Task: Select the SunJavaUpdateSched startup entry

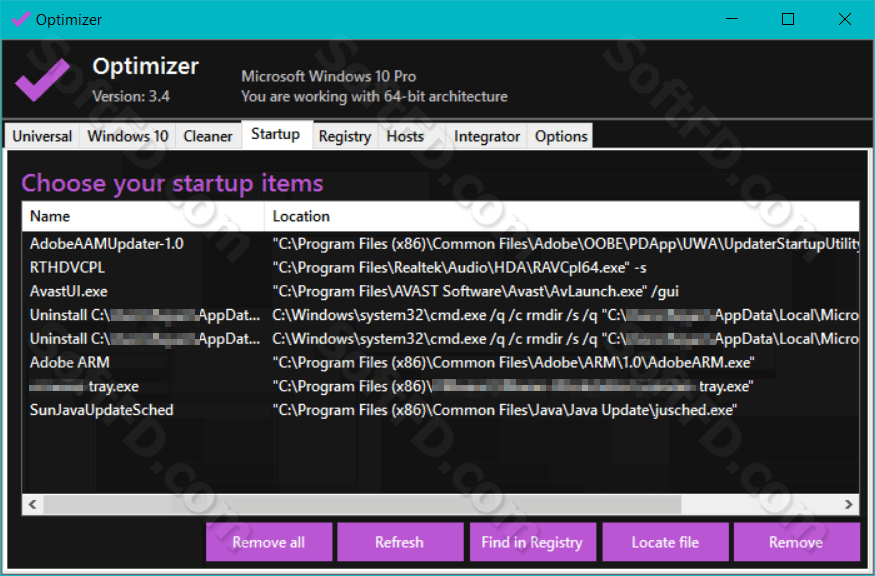Action: [x=102, y=410]
